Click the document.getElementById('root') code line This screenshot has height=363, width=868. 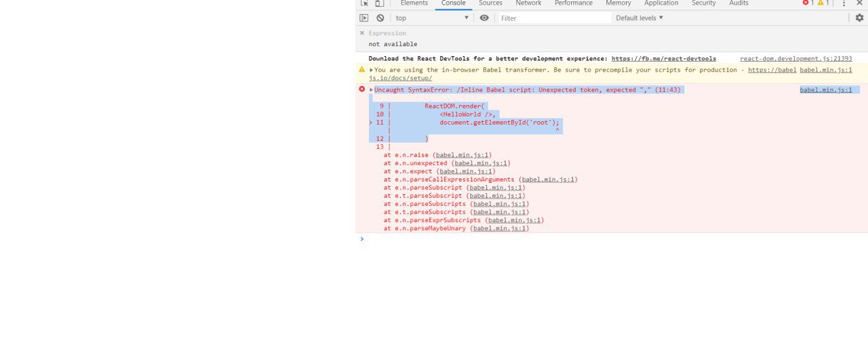pyautogui.click(x=499, y=123)
